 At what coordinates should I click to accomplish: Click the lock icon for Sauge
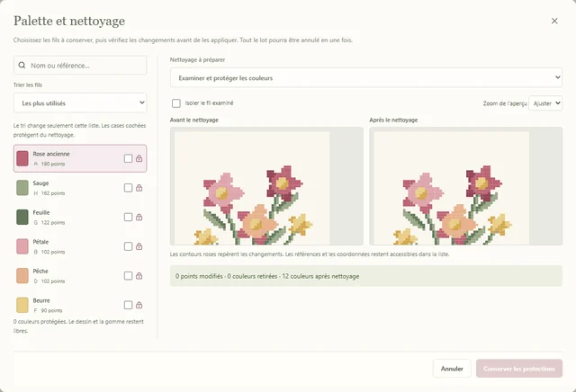139,188
